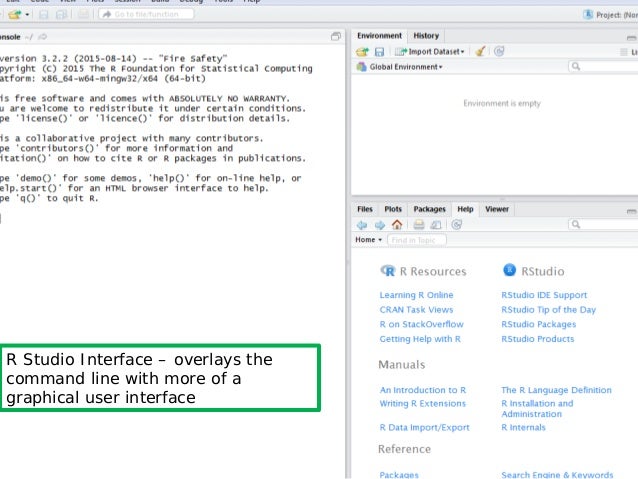Click the Console working directory arrow icon
This screenshot has width=638, height=479.
pos(42,37)
